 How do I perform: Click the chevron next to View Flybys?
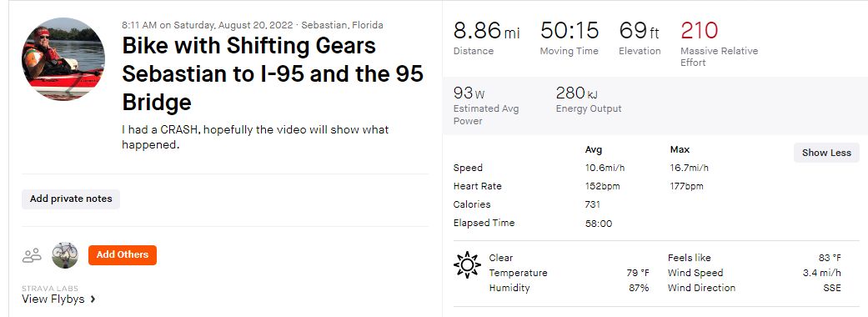[93, 299]
